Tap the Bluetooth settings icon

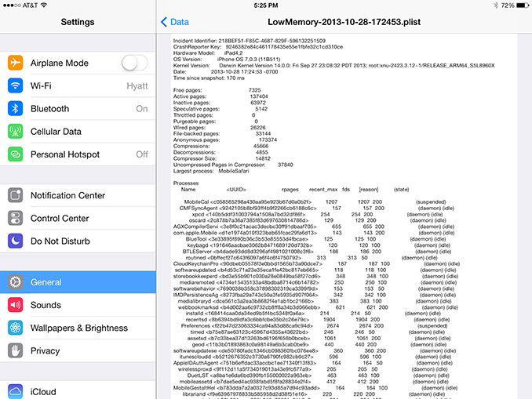tap(15, 108)
